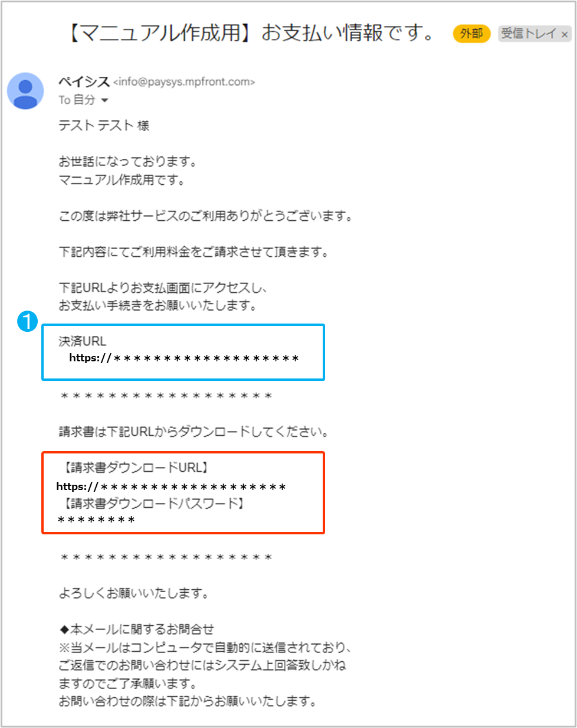Remove the 受信トレイ label with its x
The width and height of the screenshot is (577, 728).
[565, 35]
